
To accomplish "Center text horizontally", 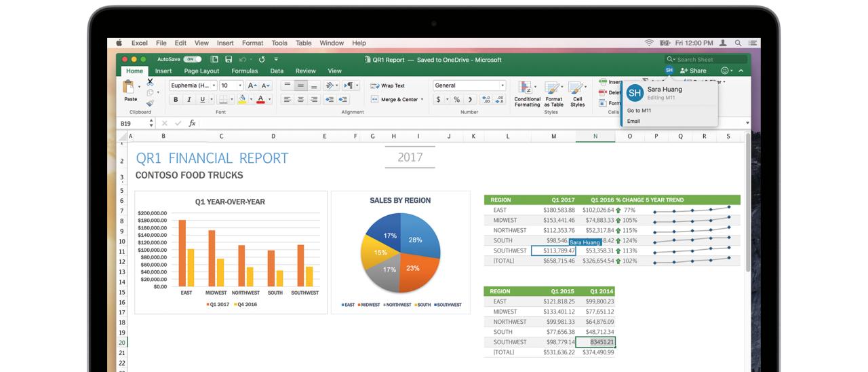I will [x=300, y=99].
